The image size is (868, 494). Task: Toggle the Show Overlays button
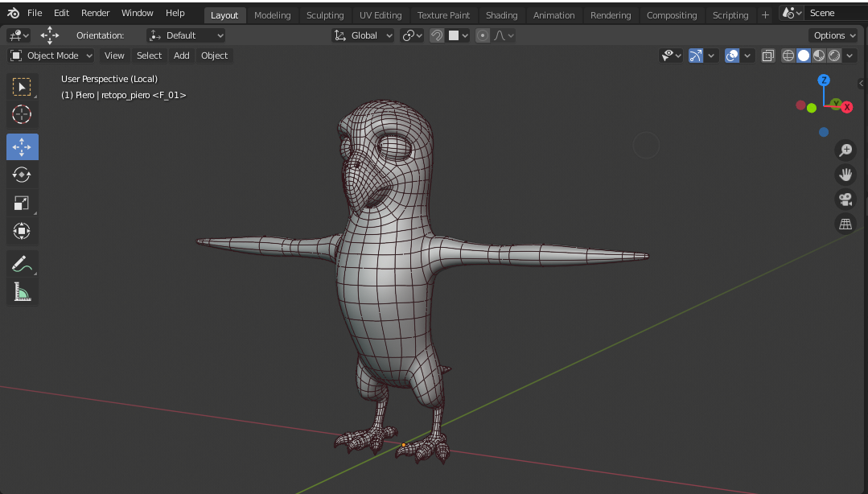point(730,56)
